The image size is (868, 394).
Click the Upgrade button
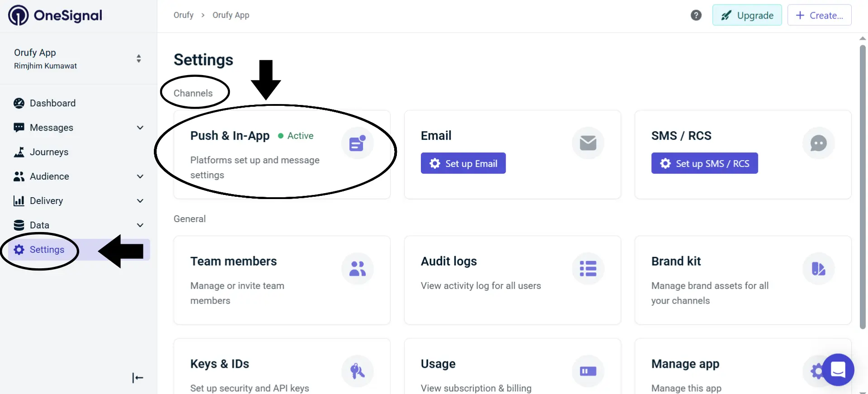tap(747, 15)
